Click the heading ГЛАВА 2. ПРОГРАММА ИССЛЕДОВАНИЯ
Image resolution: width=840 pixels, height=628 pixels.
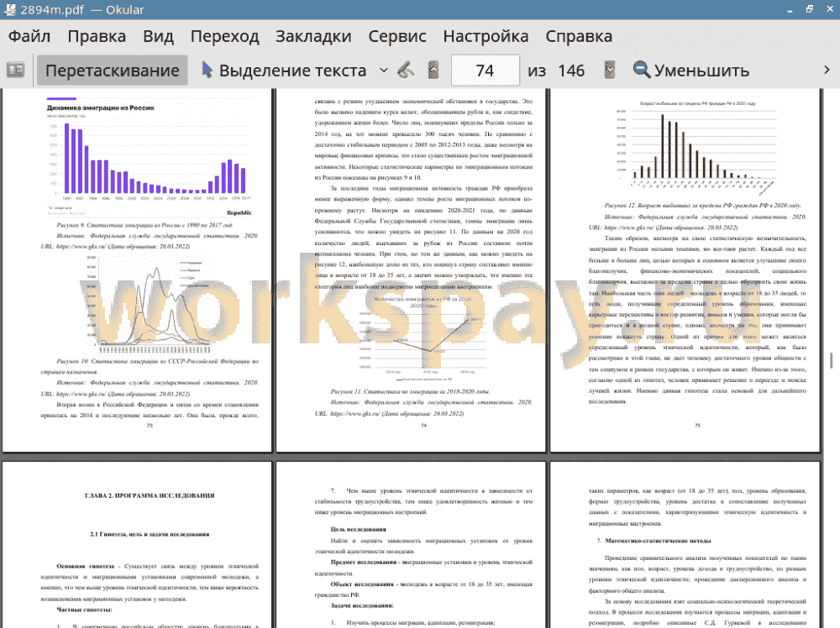point(150,495)
